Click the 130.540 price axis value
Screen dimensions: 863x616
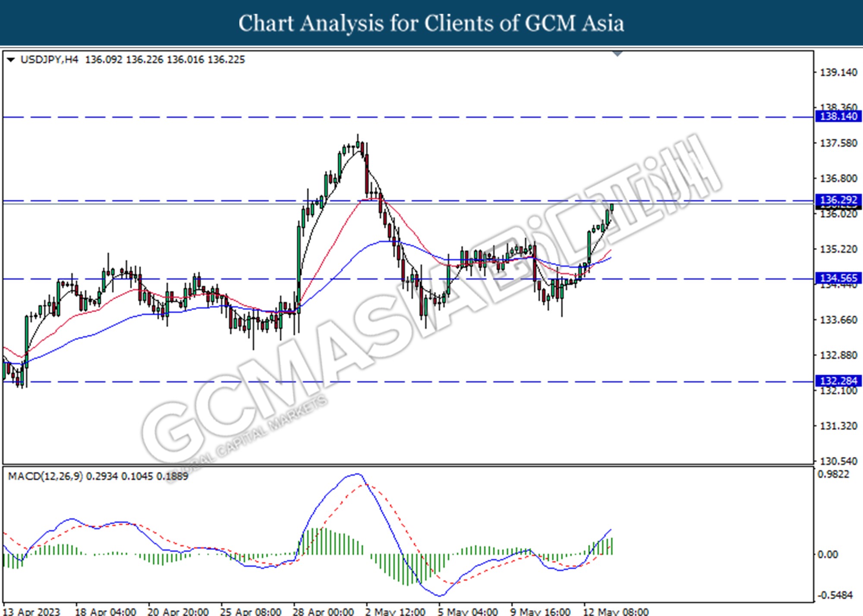(x=838, y=461)
